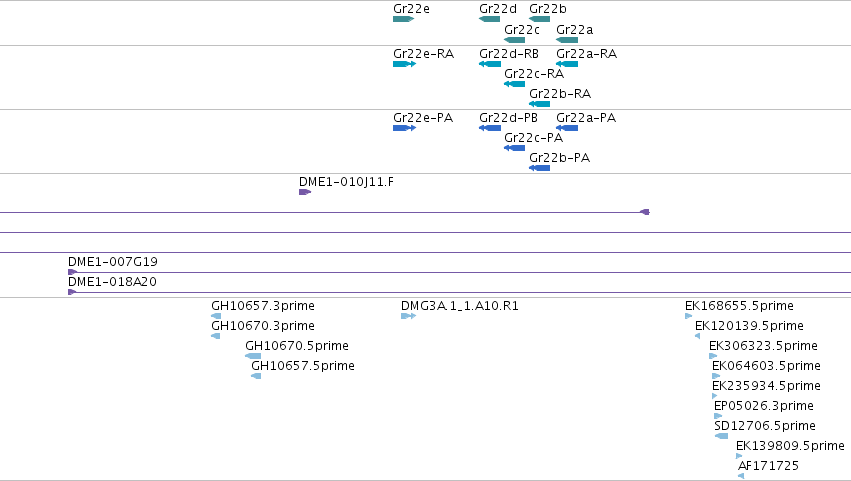This screenshot has height=481, width=851.
Task: Click the EK168655.5prime label text
Action: (739, 306)
